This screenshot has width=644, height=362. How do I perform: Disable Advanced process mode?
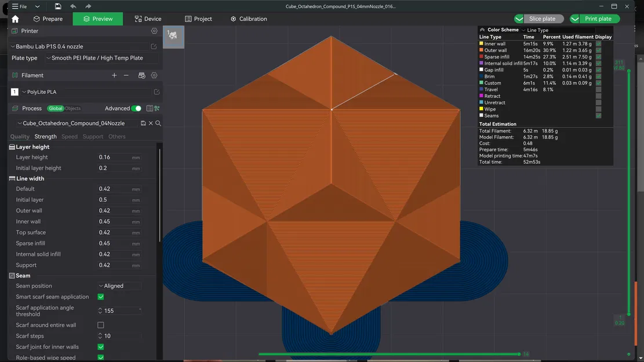coord(137,108)
